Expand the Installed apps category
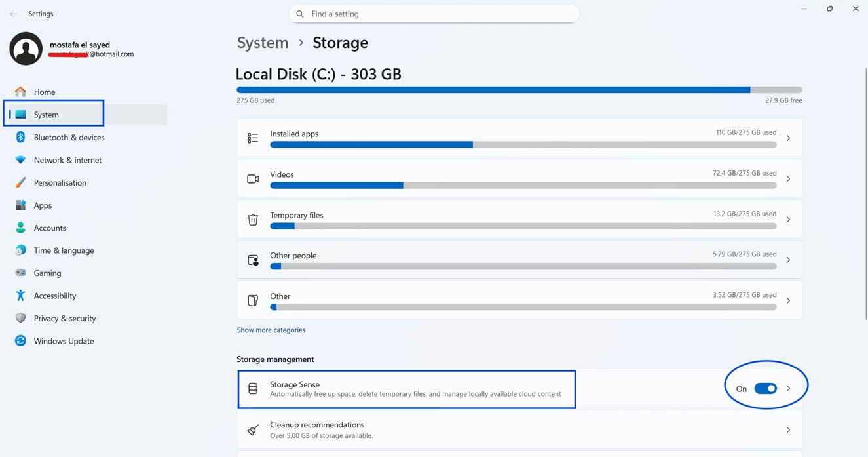 (x=788, y=138)
